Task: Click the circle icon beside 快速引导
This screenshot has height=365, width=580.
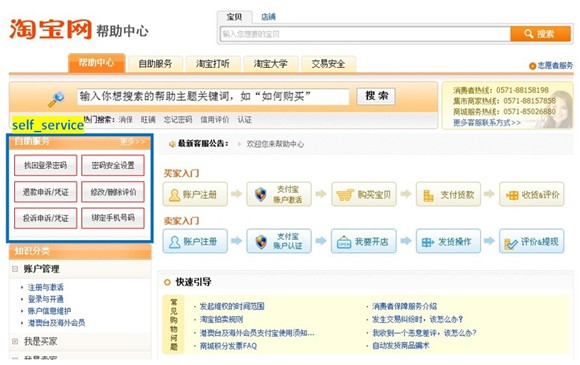Action: coord(167,282)
